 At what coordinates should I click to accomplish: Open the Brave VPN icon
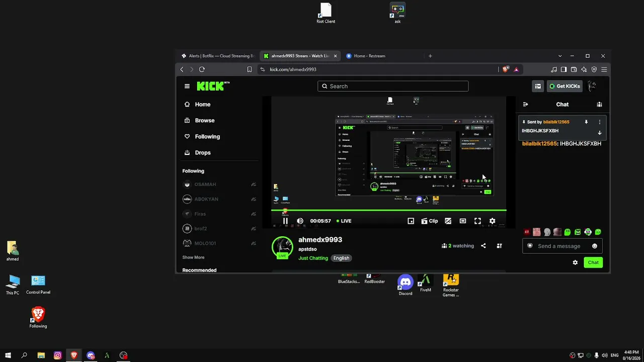(594, 69)
